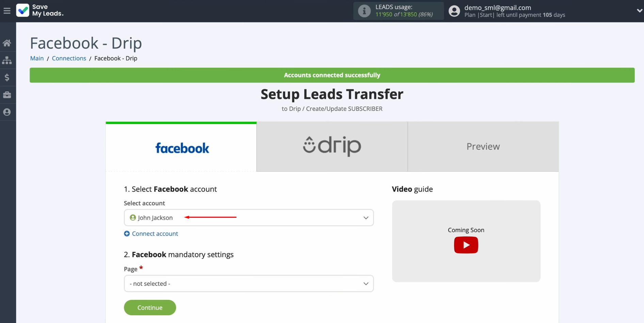The height and width of the screenshot is (323, 644).
Task: Click the plus icon beside Connect account
Action: [x=127, y=234]
